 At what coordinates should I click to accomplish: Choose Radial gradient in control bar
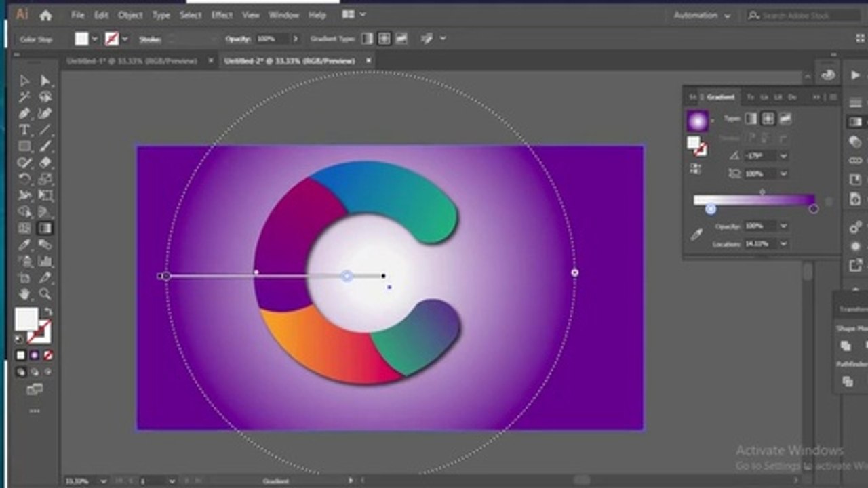384,39
